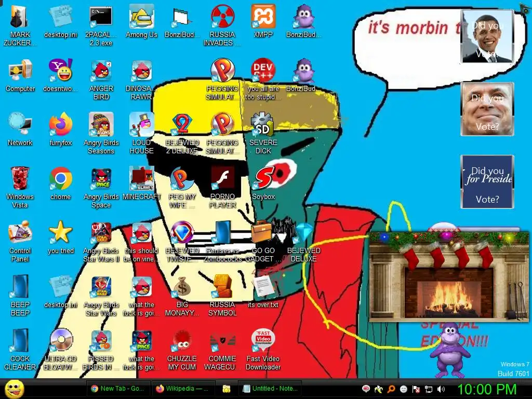Switch to Wikipedia Firefox taskbar item

tap(182, 389)
